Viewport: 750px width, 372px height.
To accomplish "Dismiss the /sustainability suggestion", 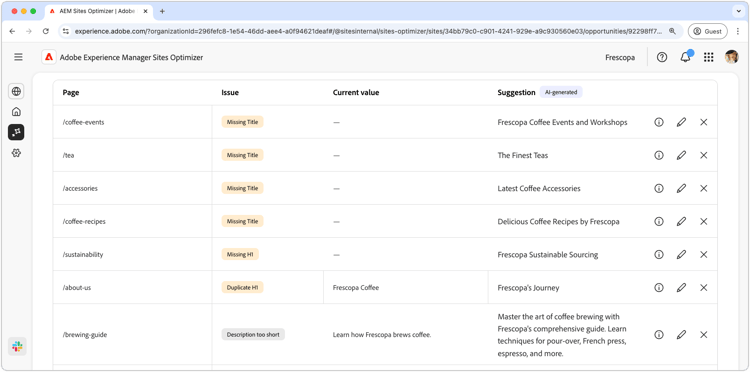I will point(704,254).
